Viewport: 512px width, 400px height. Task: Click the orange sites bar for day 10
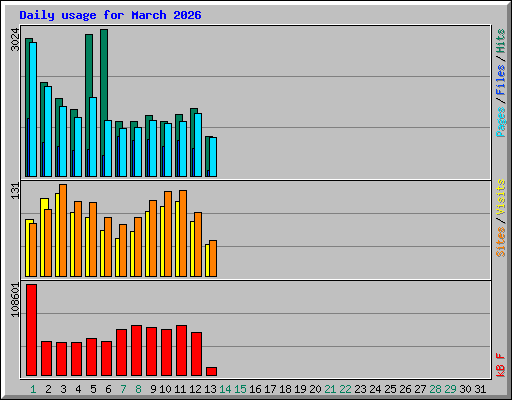(x=168, y=234)
